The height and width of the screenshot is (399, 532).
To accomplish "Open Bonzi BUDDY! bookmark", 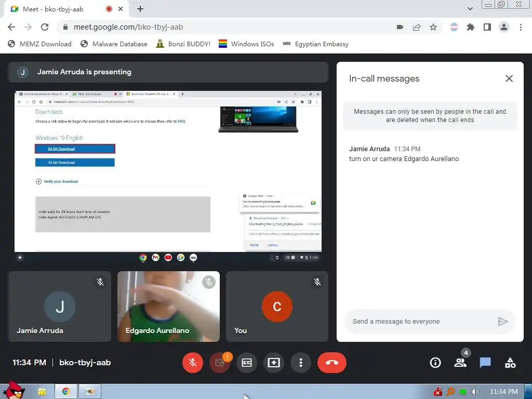I will [183, 44].
